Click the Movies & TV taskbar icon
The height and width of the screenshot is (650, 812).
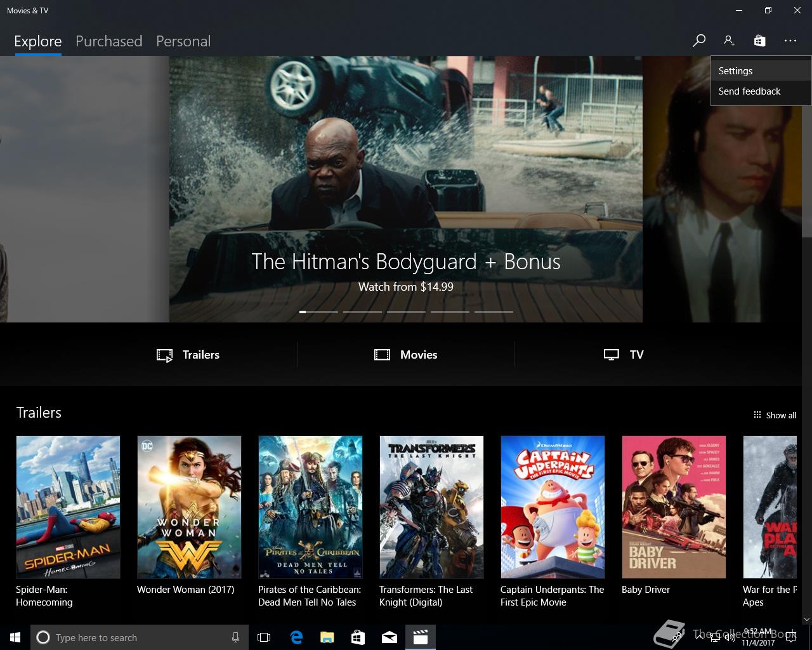421,637
